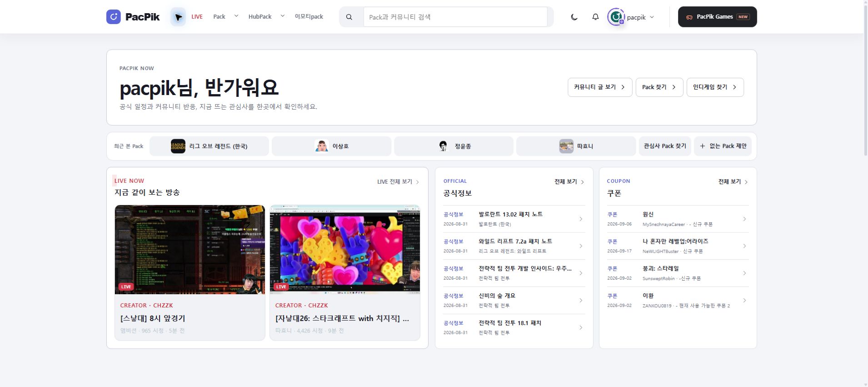Click the chevron on 이환 coupon row
The height and width of the screenshot is (387, 868).
pos(744,301)
